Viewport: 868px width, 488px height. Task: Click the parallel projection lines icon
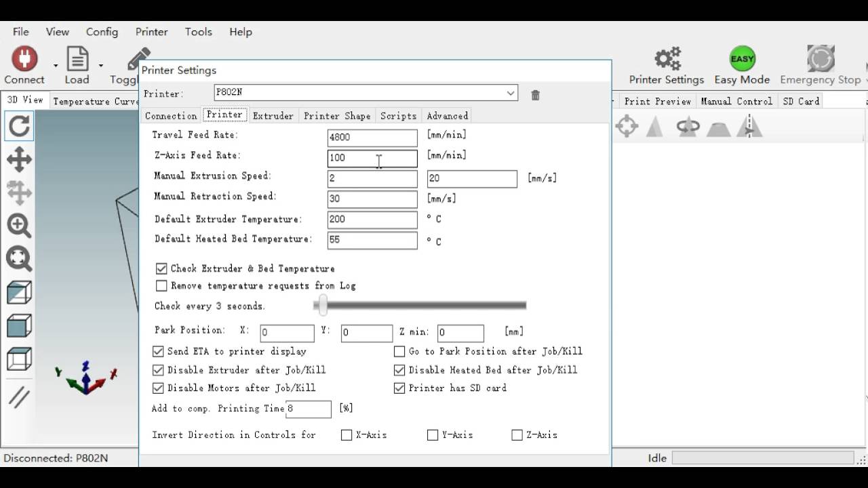point(19,396)
